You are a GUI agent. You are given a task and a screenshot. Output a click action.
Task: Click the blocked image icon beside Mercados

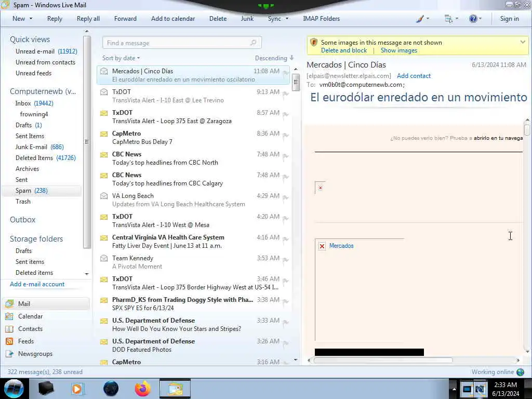322,246
